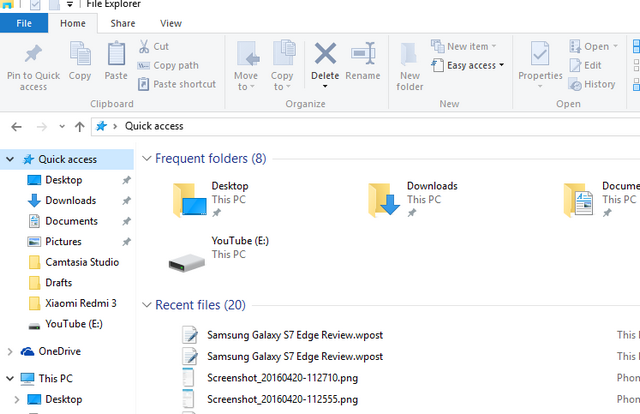Open Documents folder in Frequent folders
Viewport: 640px width, 414px height.
601,200
